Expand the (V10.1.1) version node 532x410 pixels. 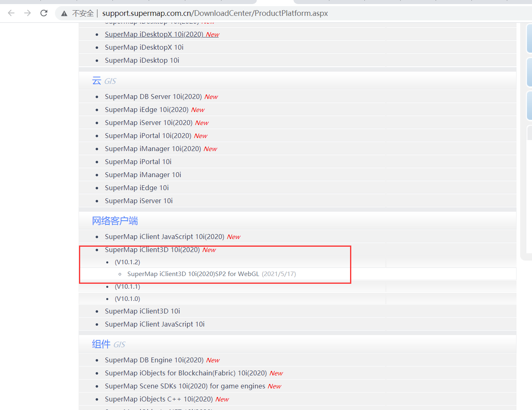pos(127,286)
